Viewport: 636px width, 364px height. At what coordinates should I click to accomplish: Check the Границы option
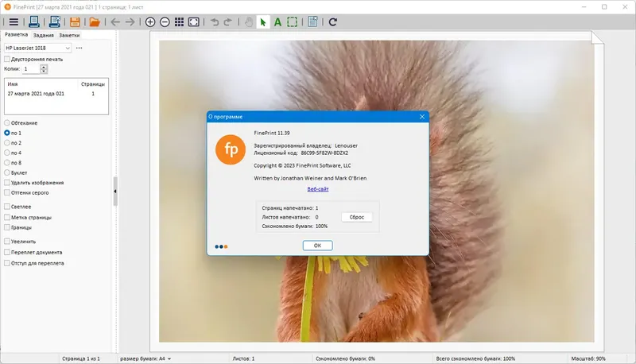[x=7, y=227]
